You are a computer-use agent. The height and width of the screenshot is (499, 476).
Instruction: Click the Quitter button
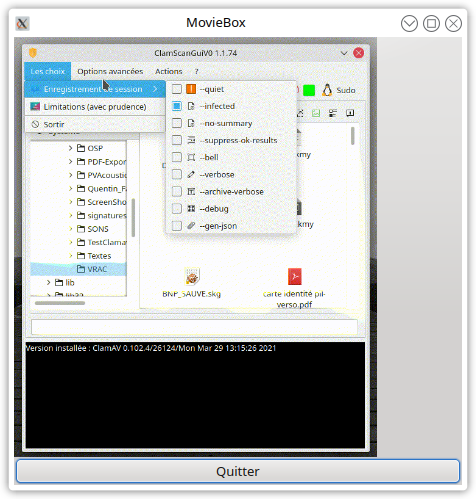click(x=238, y=471)
